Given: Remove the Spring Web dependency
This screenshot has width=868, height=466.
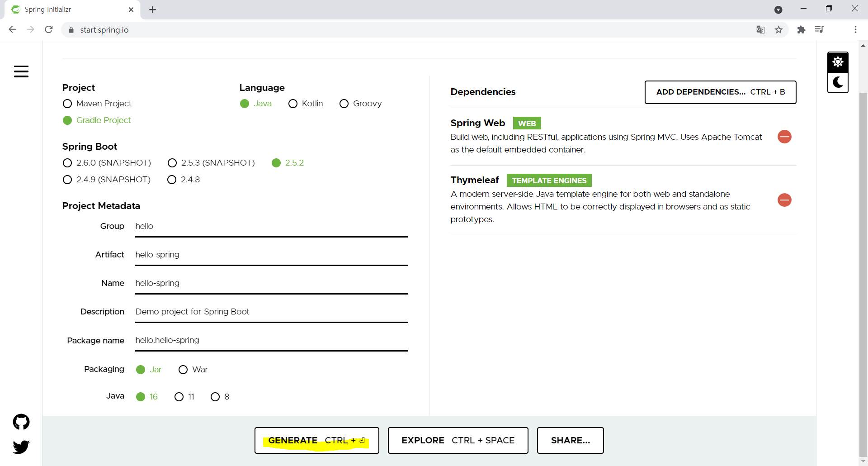Looking at the screenshot, I should pos(784,137).
